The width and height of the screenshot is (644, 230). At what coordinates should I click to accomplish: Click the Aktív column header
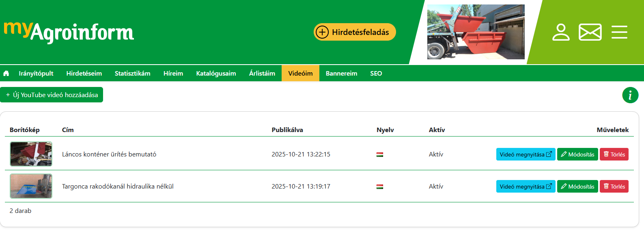click(x=437, y=130)
